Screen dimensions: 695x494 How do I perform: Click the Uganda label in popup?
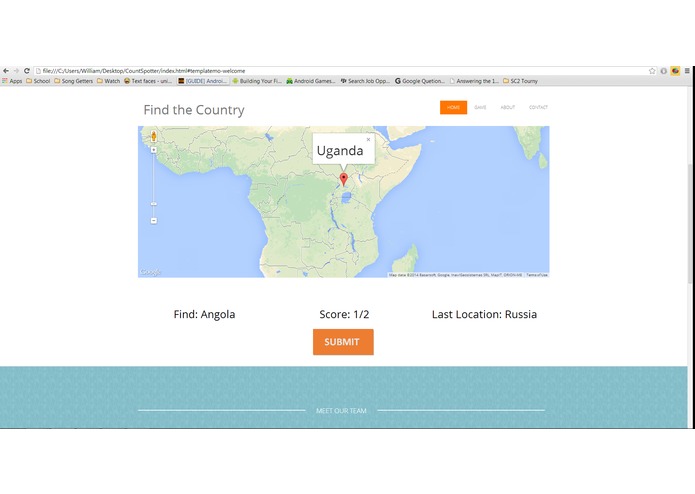(340, 151)
